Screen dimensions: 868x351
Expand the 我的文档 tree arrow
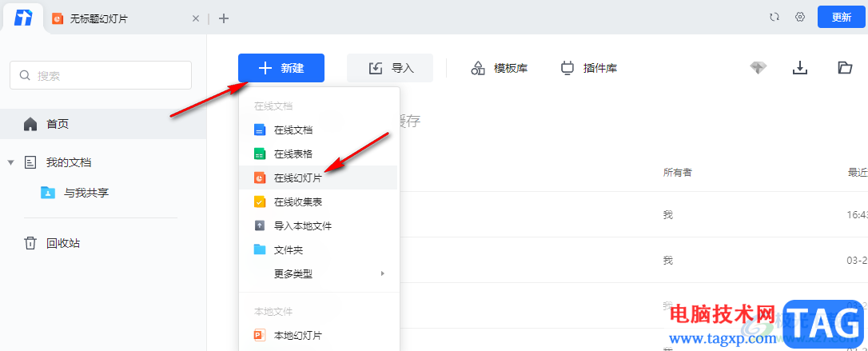(10, 162)
